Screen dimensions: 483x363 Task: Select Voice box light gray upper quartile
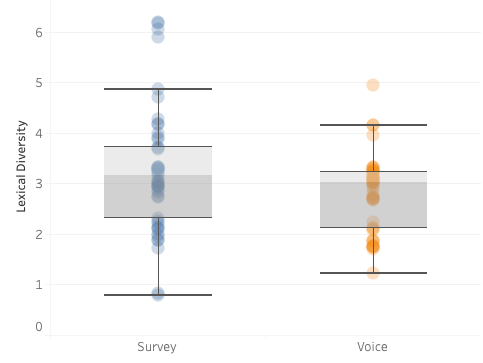point(373,177)
